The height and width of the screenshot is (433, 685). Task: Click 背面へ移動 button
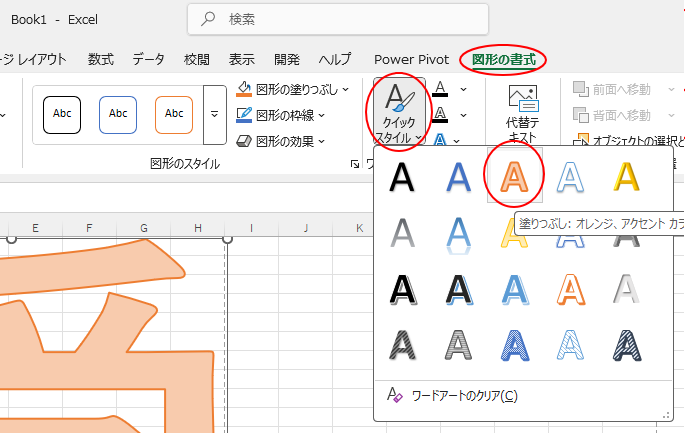pyautogui.click(x=612, y=115)
